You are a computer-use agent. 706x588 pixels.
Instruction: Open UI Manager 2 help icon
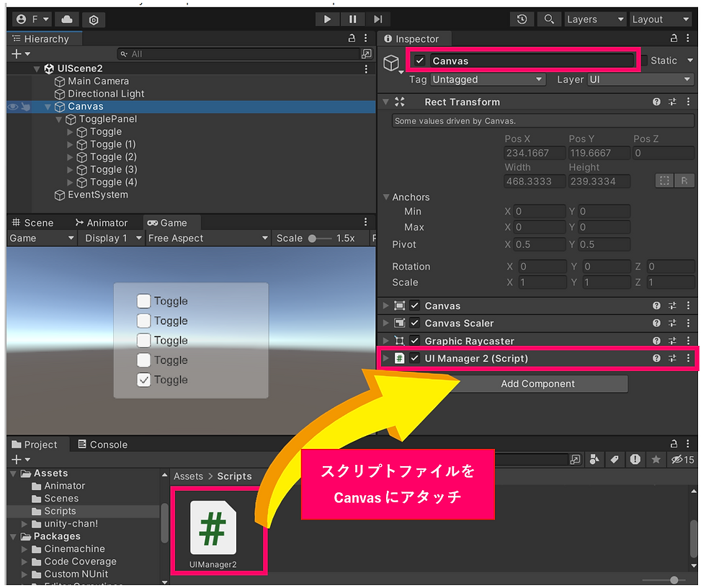(656, 358)
